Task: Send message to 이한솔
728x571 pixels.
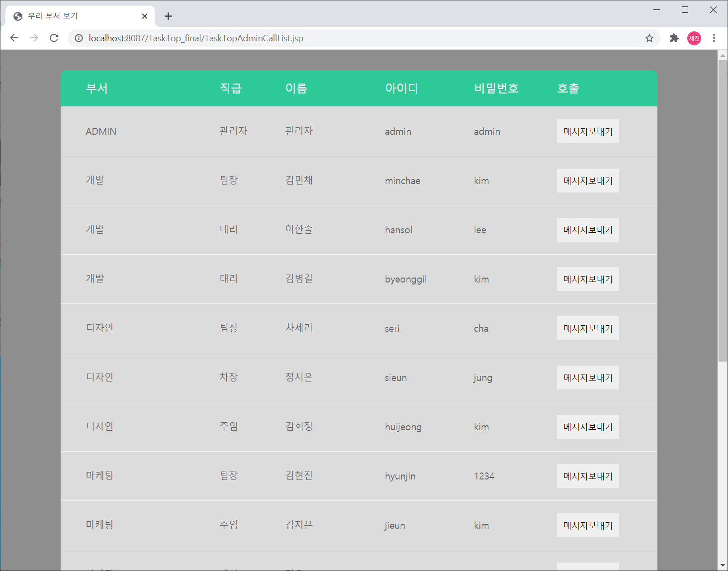Action: 588,230
